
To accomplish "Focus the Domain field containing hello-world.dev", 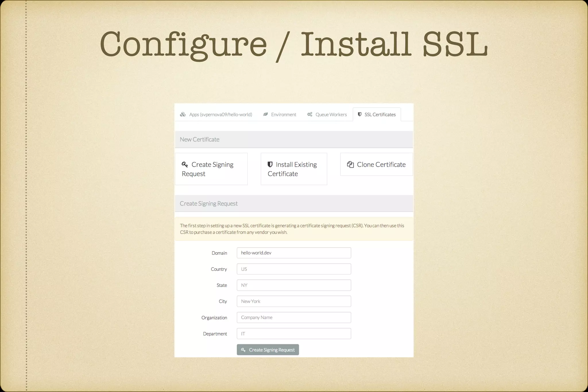I will pyautogui.click(x=294, y=253).
